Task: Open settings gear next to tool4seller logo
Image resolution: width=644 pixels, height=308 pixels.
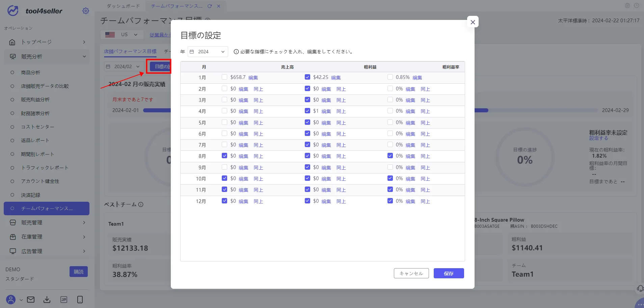Action: (86, 11)
